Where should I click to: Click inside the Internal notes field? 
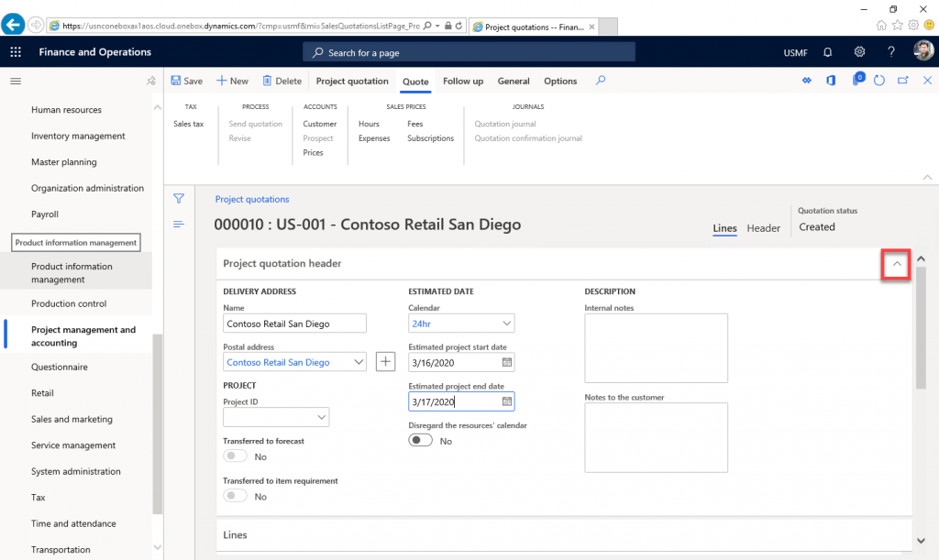tap(656, 347)
